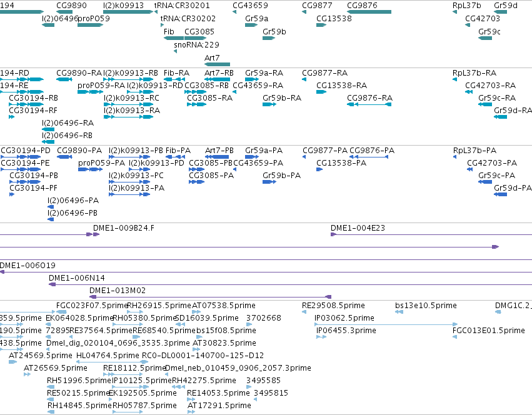Viewport: 532px width, 415px height.
Task: Select the Gr59d-PA protein
Action: tap(501, 194)
